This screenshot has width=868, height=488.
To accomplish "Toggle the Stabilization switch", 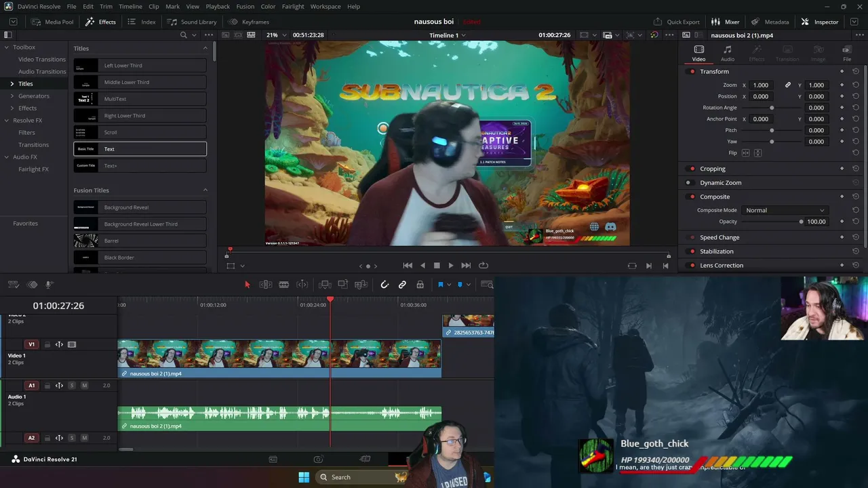I will coord(692,251).
